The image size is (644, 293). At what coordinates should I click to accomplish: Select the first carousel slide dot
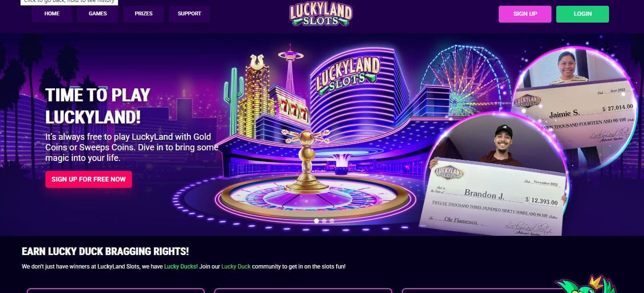click(x=316, y=221)
